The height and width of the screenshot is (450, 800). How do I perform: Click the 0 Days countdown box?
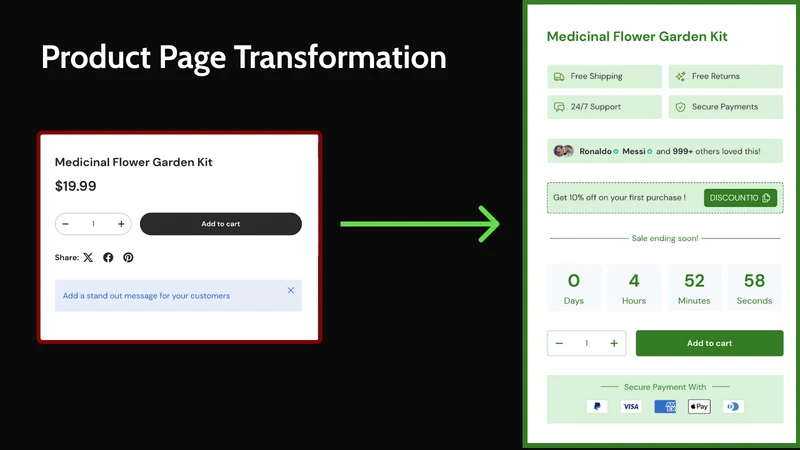click(573, 288)
